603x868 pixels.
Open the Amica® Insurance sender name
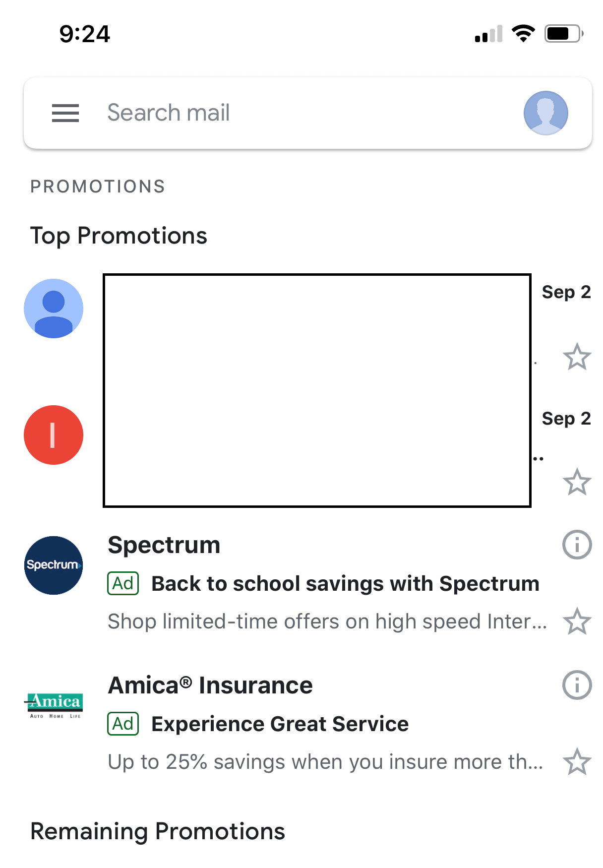point(210,685)
